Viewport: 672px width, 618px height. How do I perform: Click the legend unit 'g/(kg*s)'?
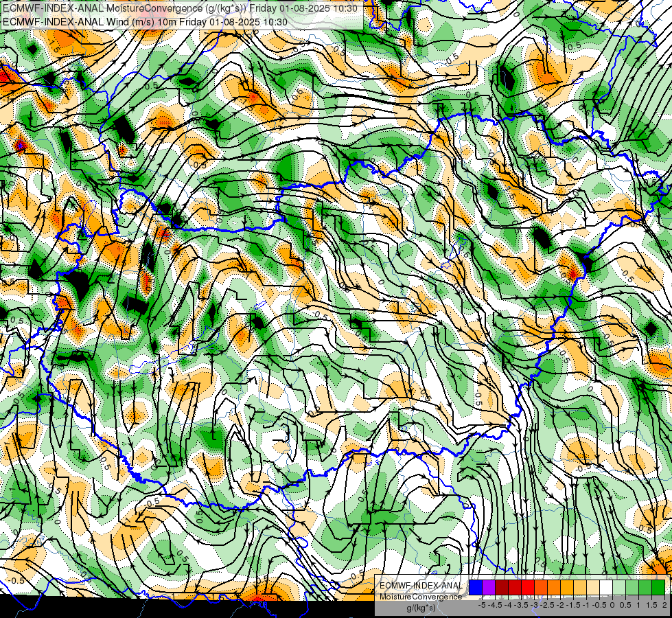(x=421, y=608)
